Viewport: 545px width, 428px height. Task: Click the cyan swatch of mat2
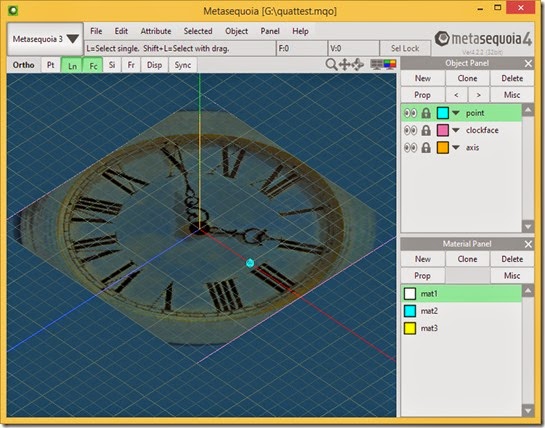(410, 311)
